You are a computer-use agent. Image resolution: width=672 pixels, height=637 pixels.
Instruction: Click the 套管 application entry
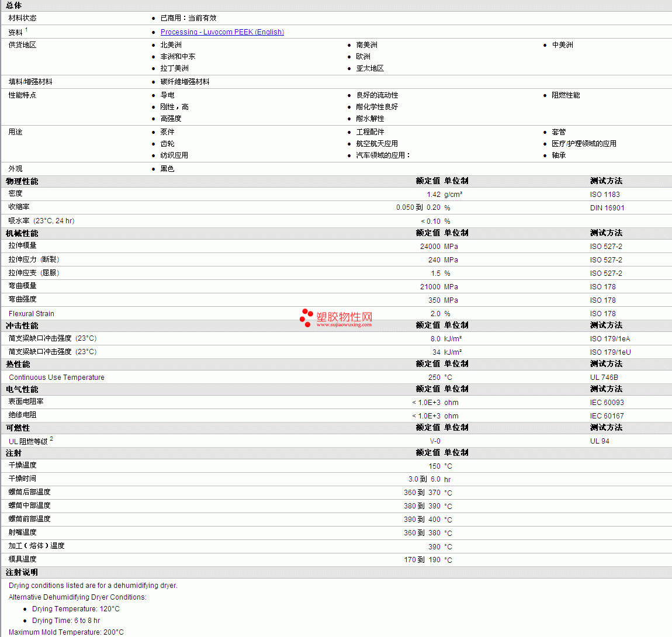coord(559,132)
